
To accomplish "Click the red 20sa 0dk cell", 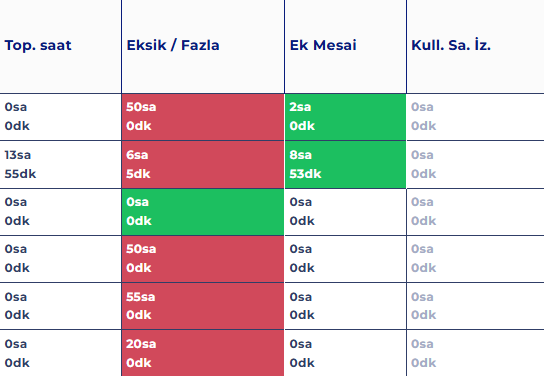I will tap(203, 353).
